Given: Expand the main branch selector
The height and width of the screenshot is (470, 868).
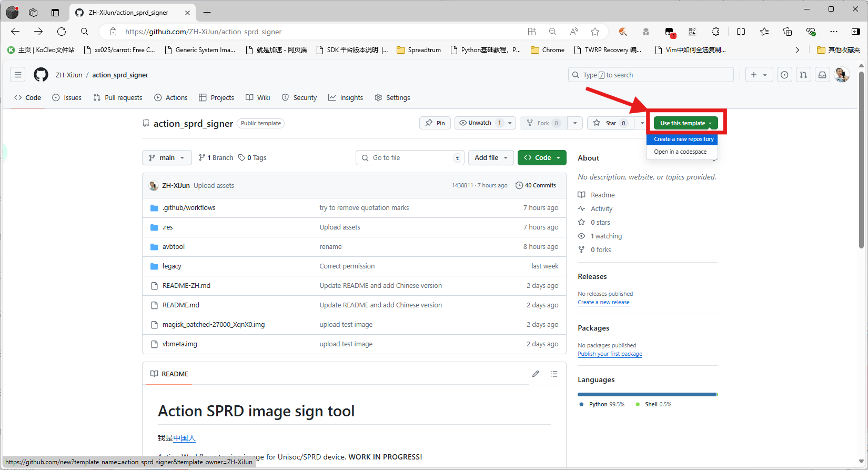Looking at the screenshot, I should pos(167,158).
